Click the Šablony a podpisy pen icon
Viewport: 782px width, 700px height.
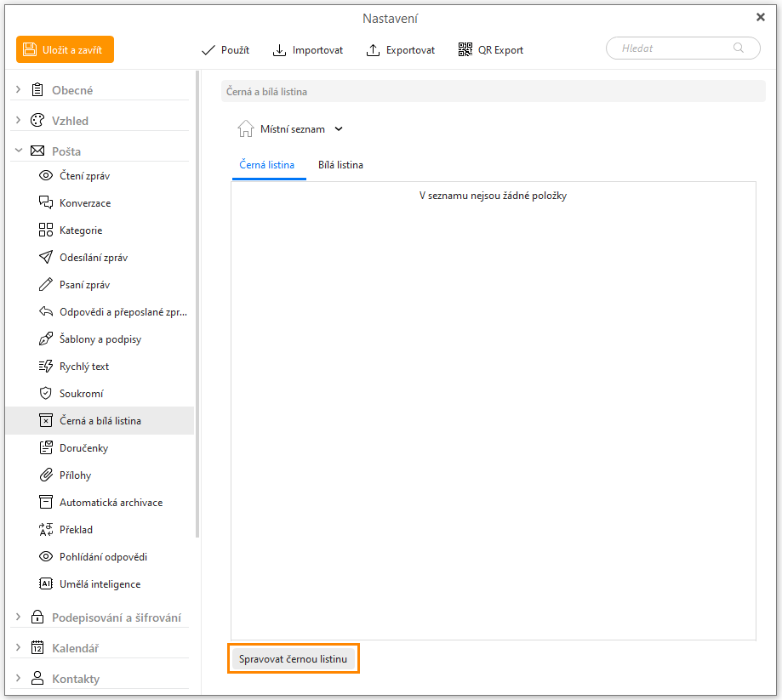[46, 339]
